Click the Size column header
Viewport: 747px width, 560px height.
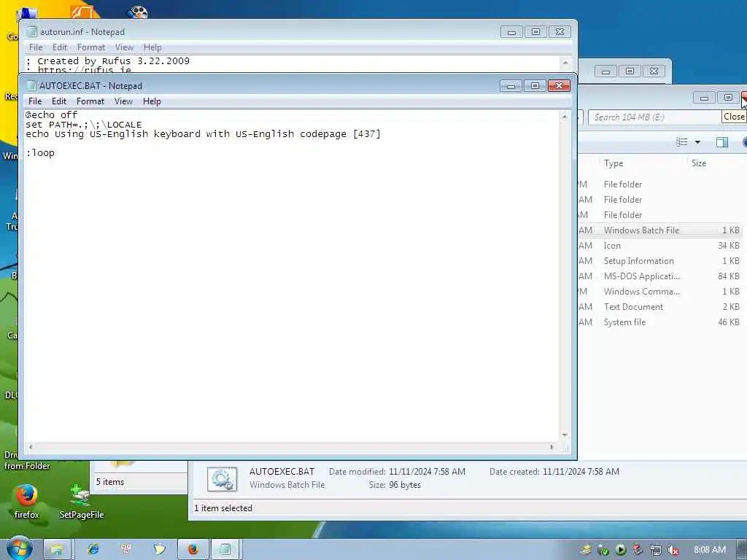[x=699, y=163]
